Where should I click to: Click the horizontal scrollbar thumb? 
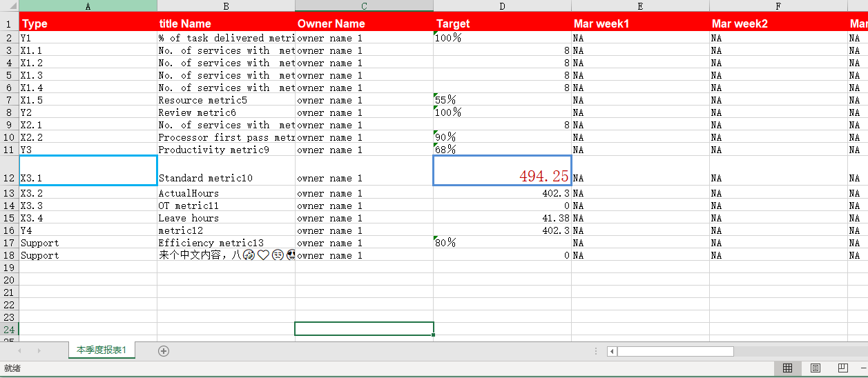[675, 351]
